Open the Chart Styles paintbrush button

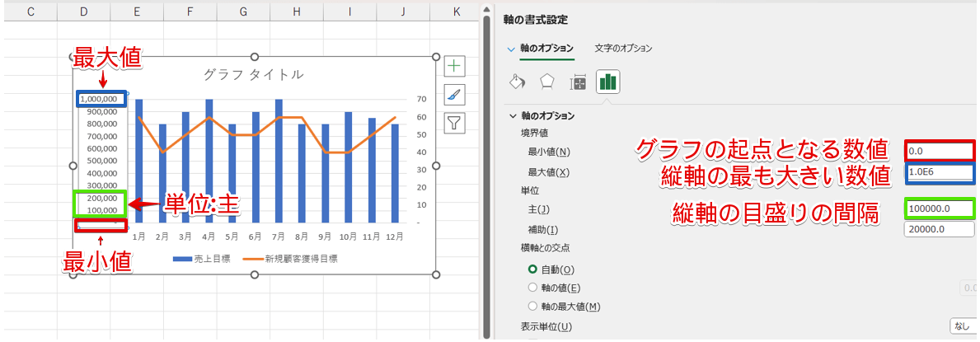coord(455,95)
